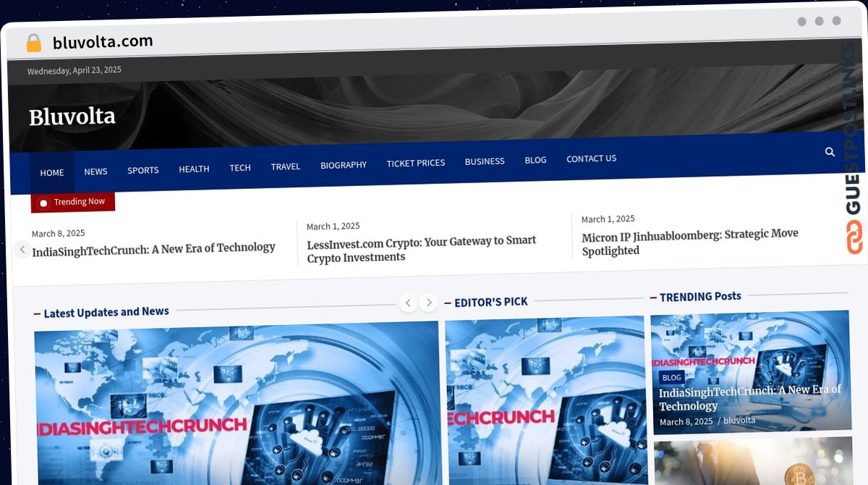Open Micron IP Jinhuabloomberg article headline
Image resolution: width=868 pixels, height=485 pixels.
689,242
